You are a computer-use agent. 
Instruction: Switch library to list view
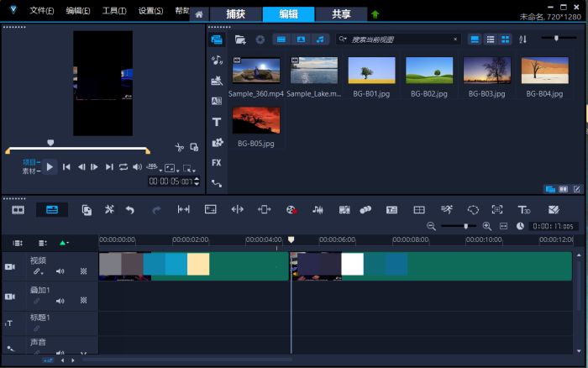490,39
